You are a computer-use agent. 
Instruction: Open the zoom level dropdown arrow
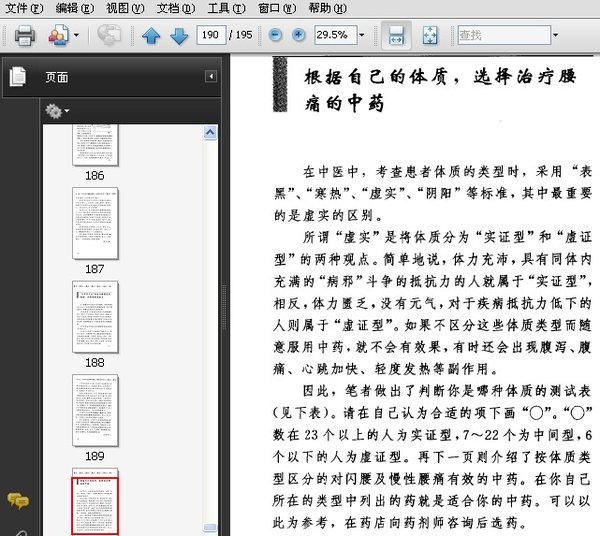tap(362, 35)
